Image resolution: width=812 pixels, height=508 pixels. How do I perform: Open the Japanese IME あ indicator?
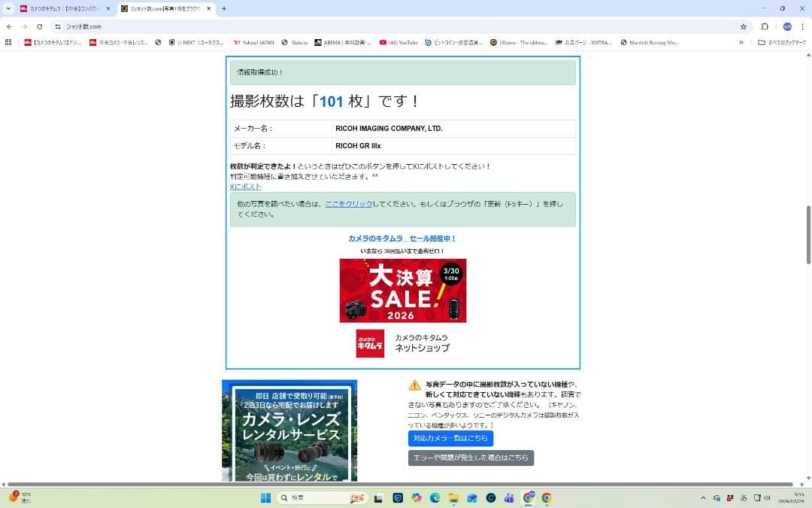pos(744,497)
